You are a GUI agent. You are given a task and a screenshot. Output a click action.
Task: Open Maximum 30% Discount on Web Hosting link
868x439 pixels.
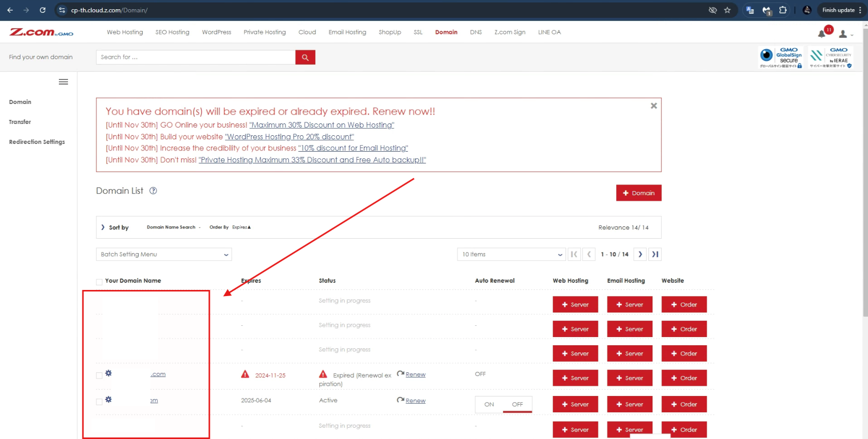(322, 125)
